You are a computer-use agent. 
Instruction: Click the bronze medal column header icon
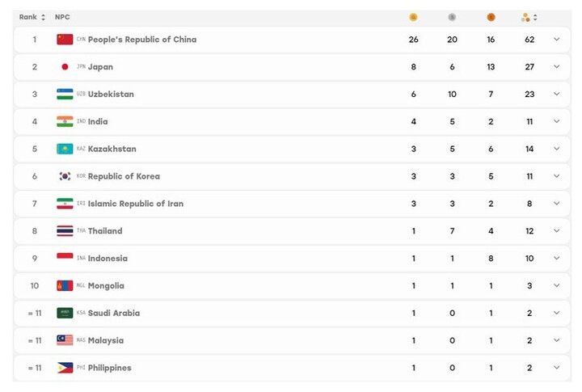(x=491, y=17)
